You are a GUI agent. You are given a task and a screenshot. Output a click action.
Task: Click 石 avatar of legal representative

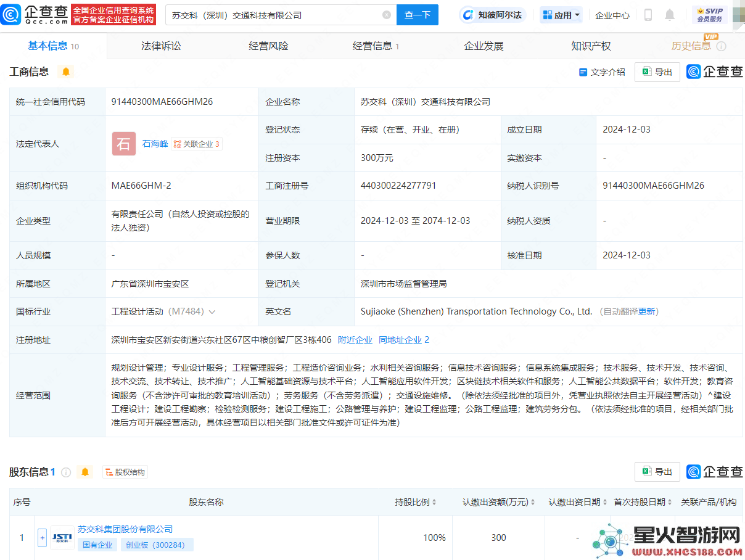[123, 144]
